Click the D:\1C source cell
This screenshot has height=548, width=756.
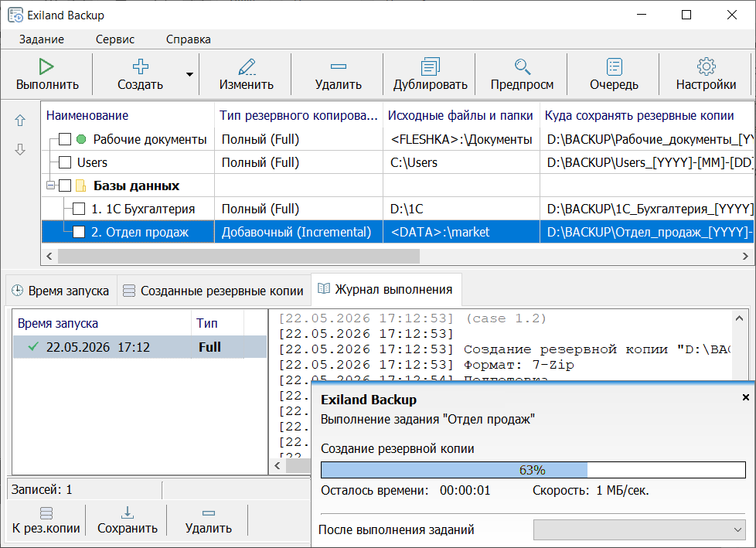[x=461, y=209]
